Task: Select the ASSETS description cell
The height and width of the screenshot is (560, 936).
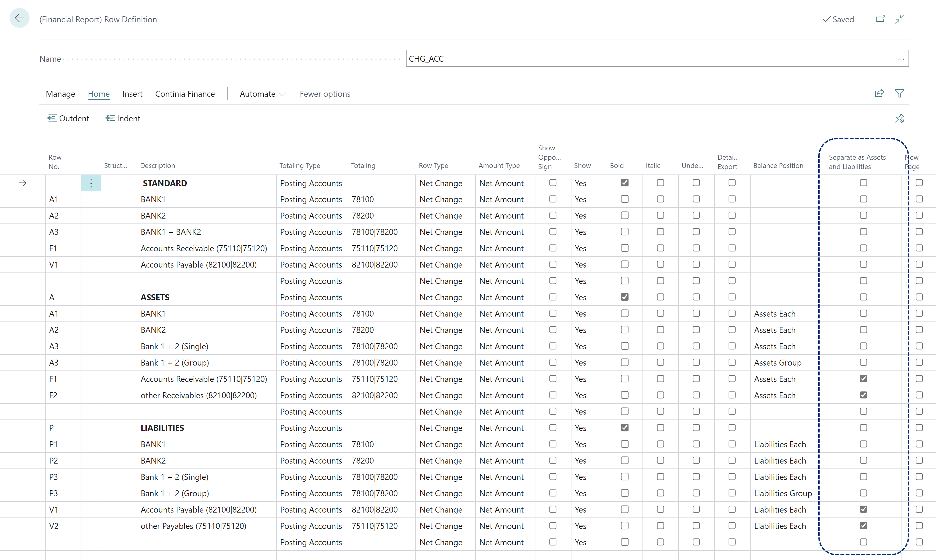Action: pyautogui.click(x=206, y=297)
